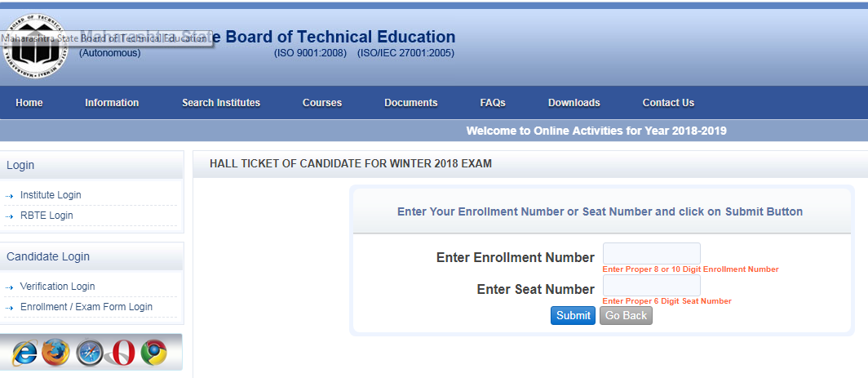Image resolution: width=868 pixels, height=378 pixels.
Task: Click the Chrome browser icon
Action: click(153, 352)
